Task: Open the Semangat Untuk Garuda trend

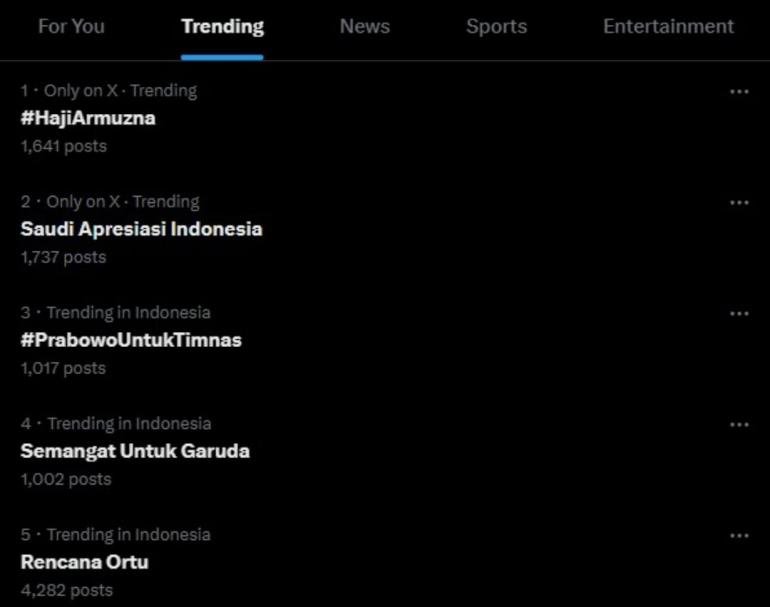Action: click(135, 451)
